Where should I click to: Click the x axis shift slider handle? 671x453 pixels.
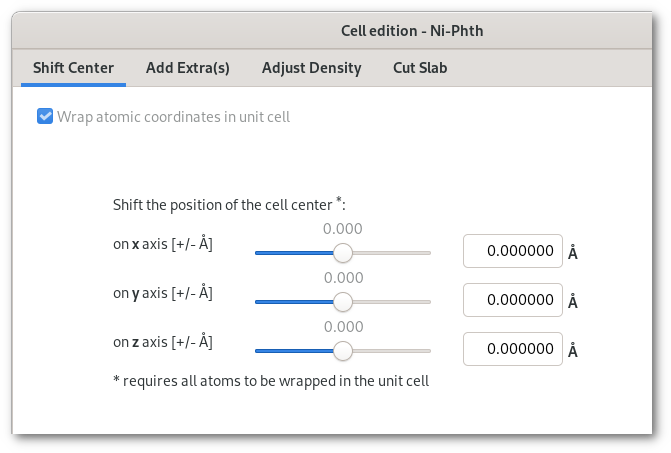(x=342, y=252)
